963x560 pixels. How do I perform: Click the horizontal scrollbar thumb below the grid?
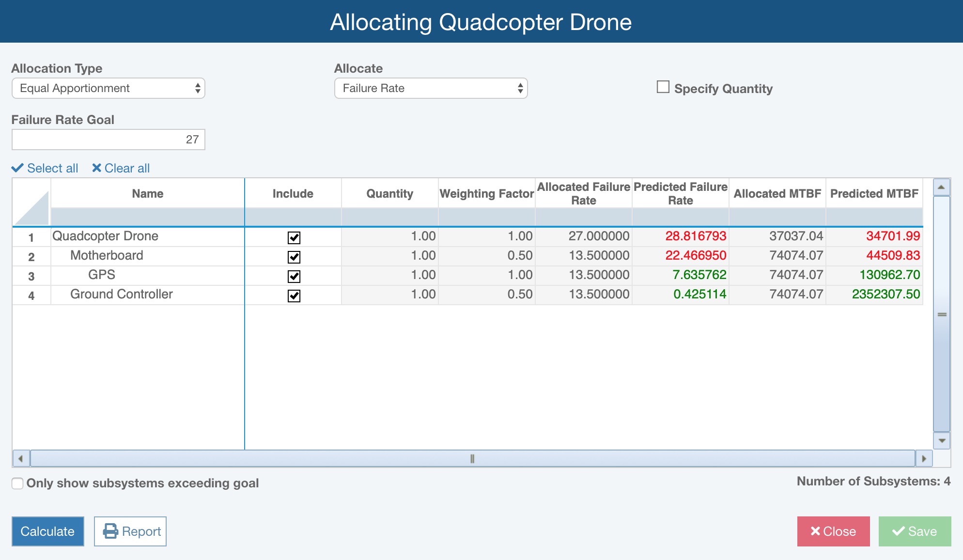[x=471, y=458]
